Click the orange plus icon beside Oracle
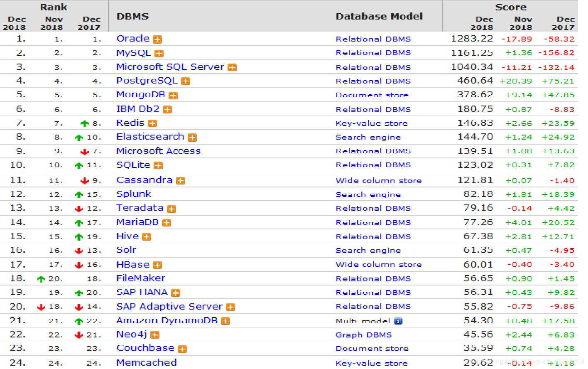Screen dimensions: 588x369 [157, 39]
